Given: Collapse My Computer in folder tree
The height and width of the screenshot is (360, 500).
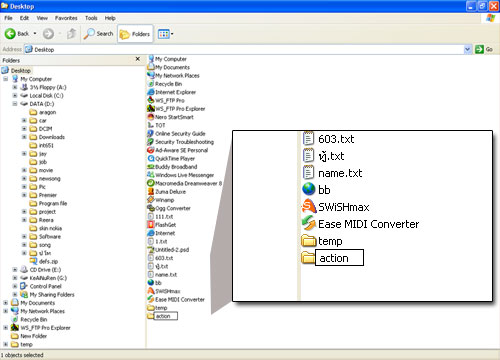Looking at the screenshot, I should tap(6, 79).
